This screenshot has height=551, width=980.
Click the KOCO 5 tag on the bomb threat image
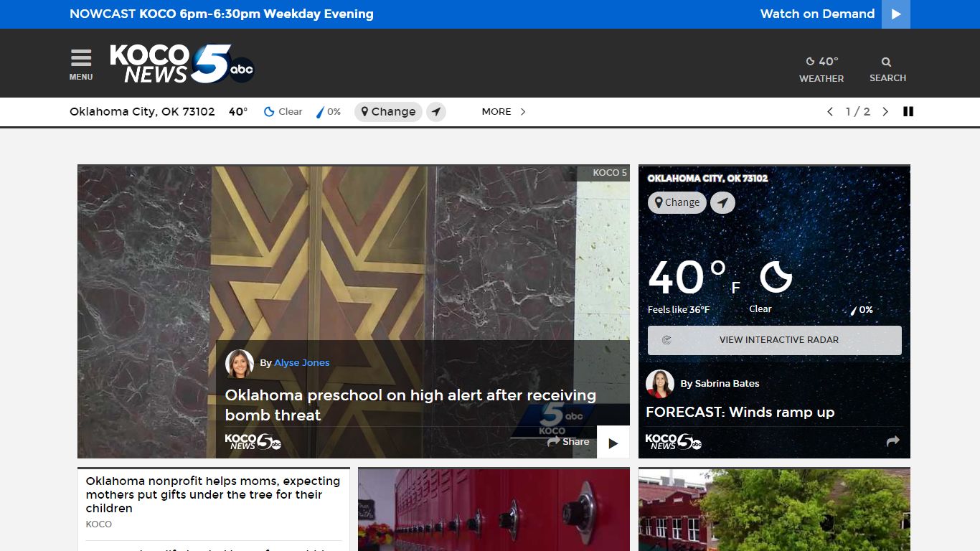610,173
